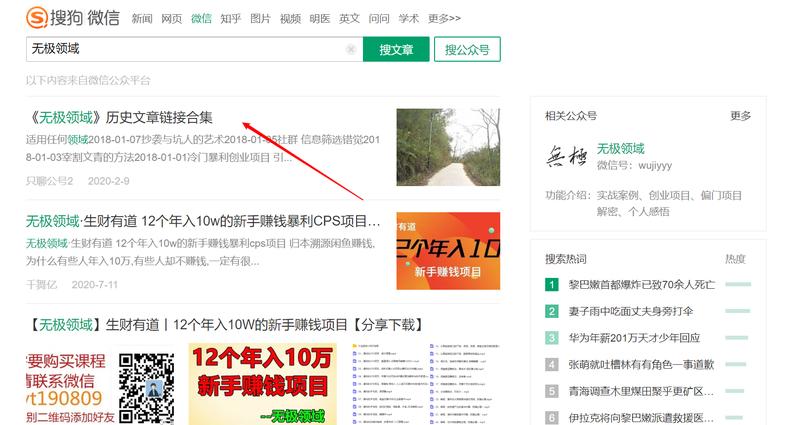Click the date 2020-2-9 under the first result
The width and height of the screenshot is (800, 425).
108,181
